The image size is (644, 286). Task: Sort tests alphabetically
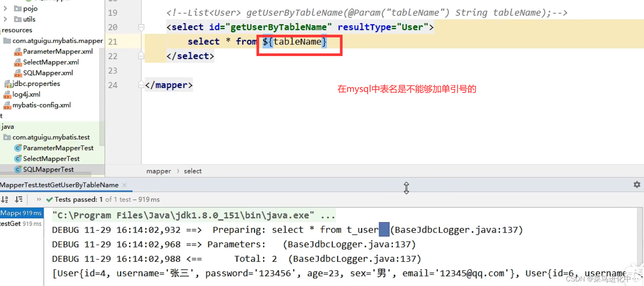5,199
